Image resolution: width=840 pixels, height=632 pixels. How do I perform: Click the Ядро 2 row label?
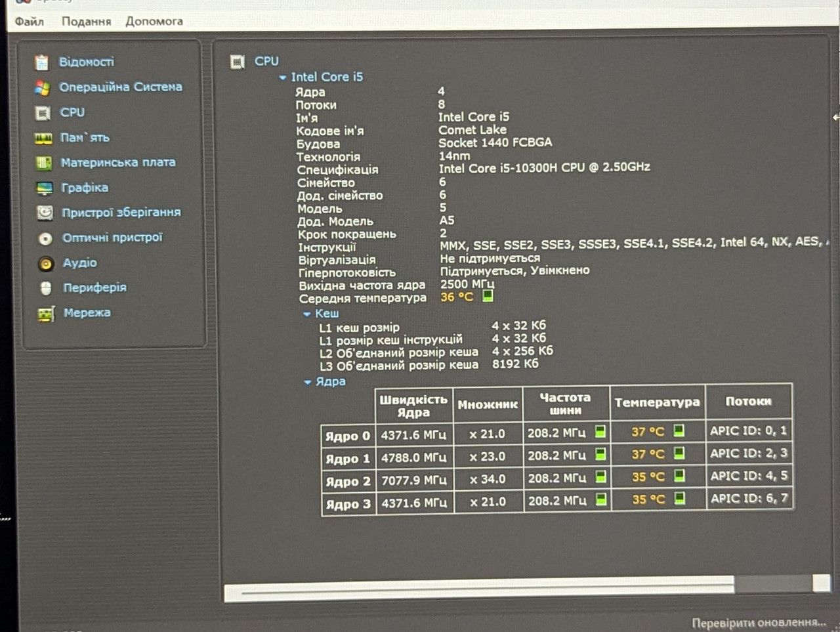pyautogui.click(x=348, y=482)
